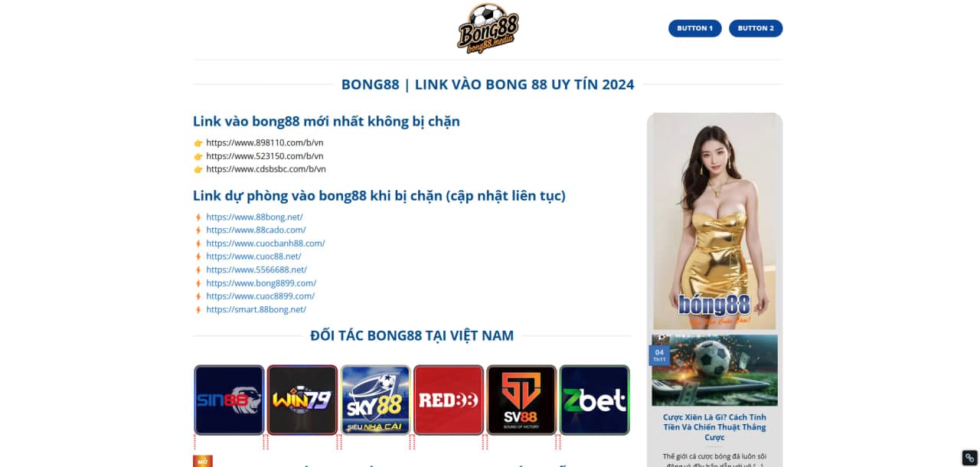Viewport: 980px width, 467px height.
Task: Open the SIN88 partner logo
Action: pos(229,400)
